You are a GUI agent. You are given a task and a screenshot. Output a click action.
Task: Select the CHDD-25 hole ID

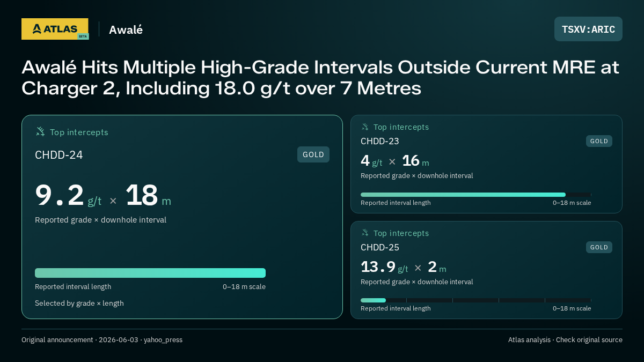(380, 247)
